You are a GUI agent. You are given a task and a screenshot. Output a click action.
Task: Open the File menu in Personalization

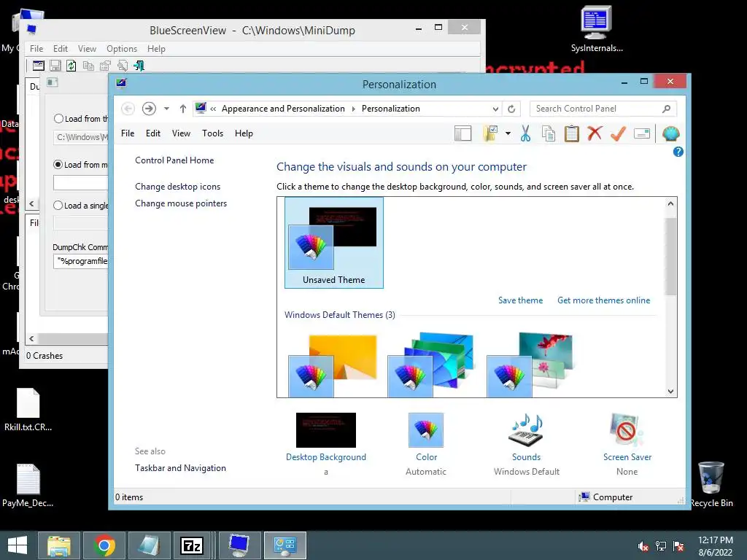point(128,133)
